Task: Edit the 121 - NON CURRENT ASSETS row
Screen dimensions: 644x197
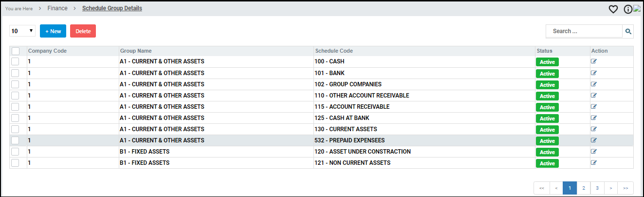Action: click(x=594, y=163)
